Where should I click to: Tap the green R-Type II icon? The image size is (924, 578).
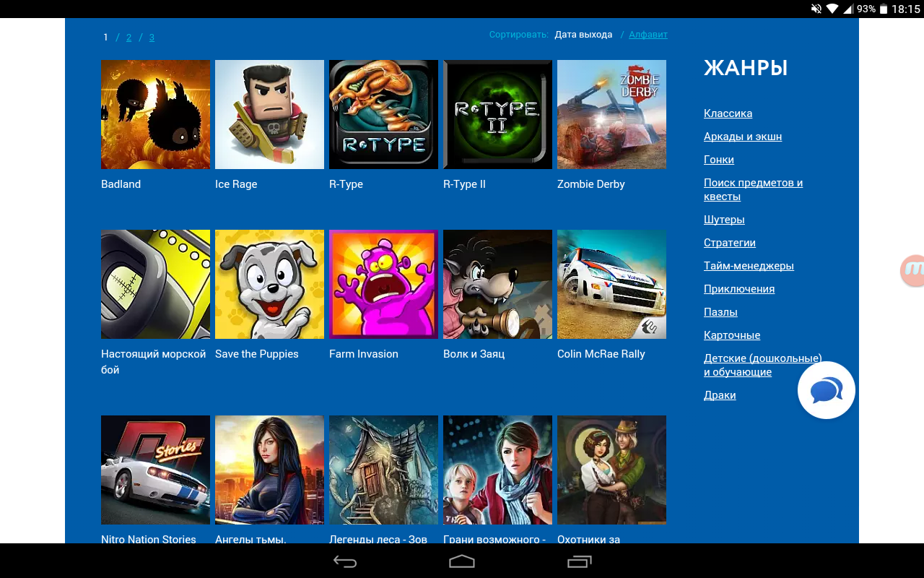pos(497,114)
